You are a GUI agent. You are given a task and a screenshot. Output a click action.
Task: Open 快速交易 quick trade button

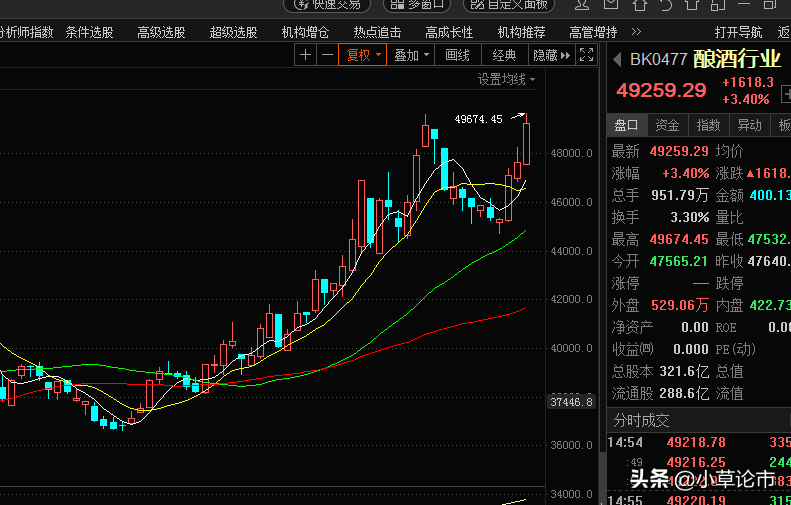tap(327, 5)
